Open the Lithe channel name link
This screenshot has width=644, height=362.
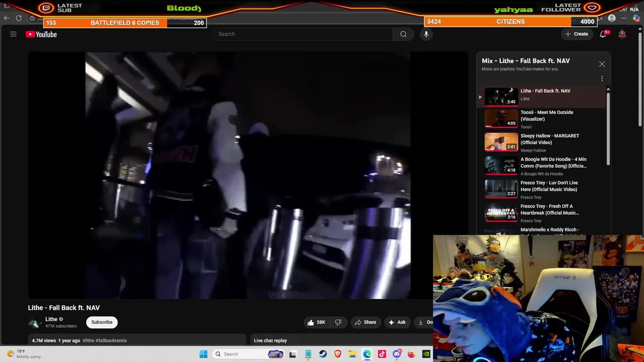pos(51,319)
